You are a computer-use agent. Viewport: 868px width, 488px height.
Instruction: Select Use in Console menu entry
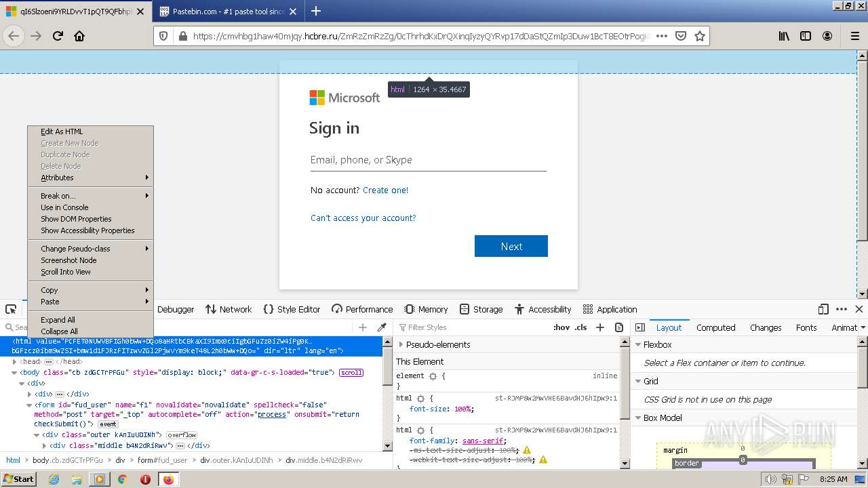91,207
